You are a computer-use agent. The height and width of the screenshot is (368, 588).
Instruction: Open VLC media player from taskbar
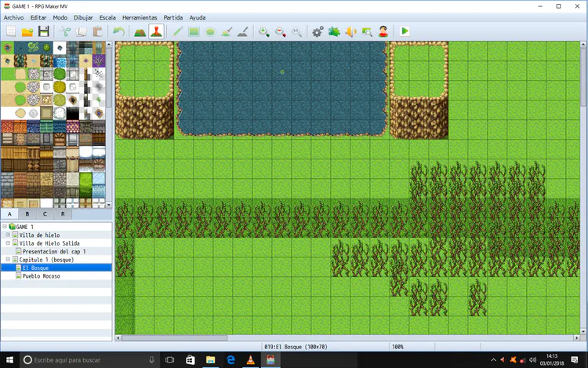click(x=251, y=360)
